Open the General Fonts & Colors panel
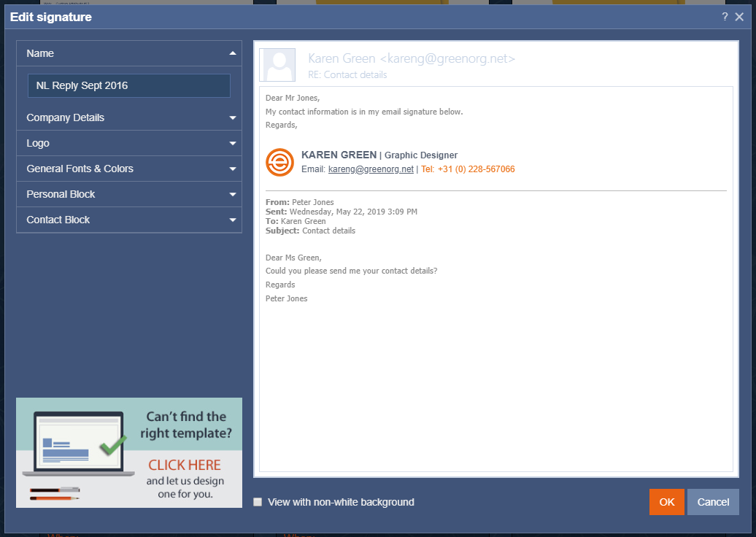 point(80,169)
